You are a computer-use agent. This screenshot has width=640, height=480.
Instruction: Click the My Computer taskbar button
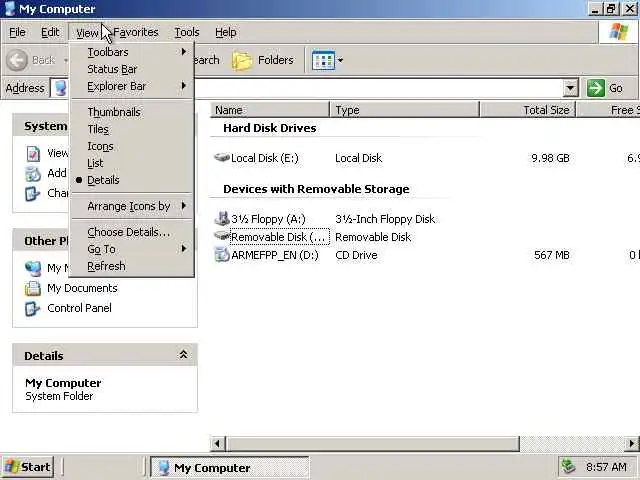point(229,467)
